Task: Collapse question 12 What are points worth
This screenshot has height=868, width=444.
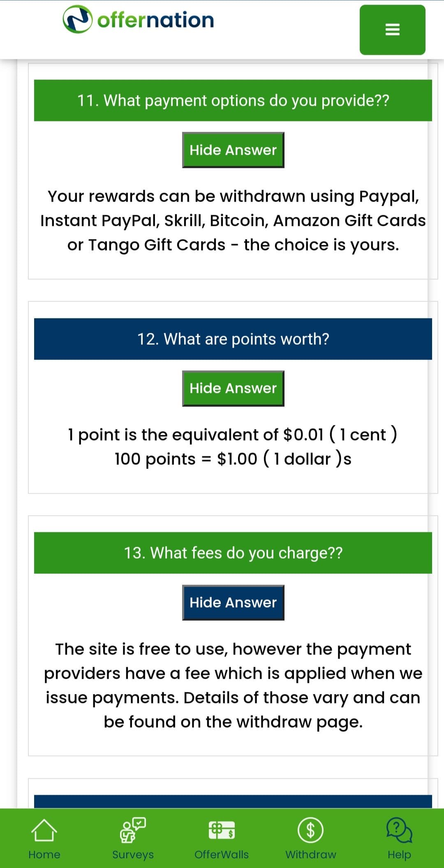Action: (x=233, y=339)
